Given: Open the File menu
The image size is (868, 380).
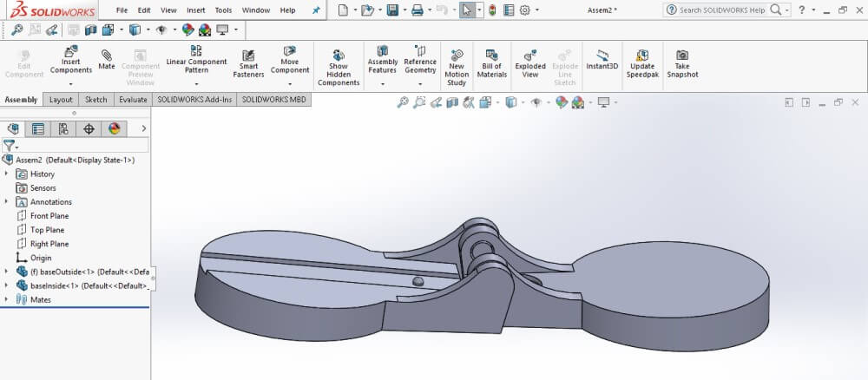Looking at the screenshot, I should coord(122,10).
